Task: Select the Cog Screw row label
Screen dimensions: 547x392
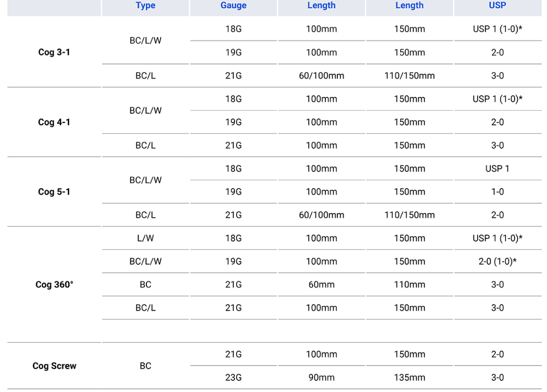Action: (54, 366)
